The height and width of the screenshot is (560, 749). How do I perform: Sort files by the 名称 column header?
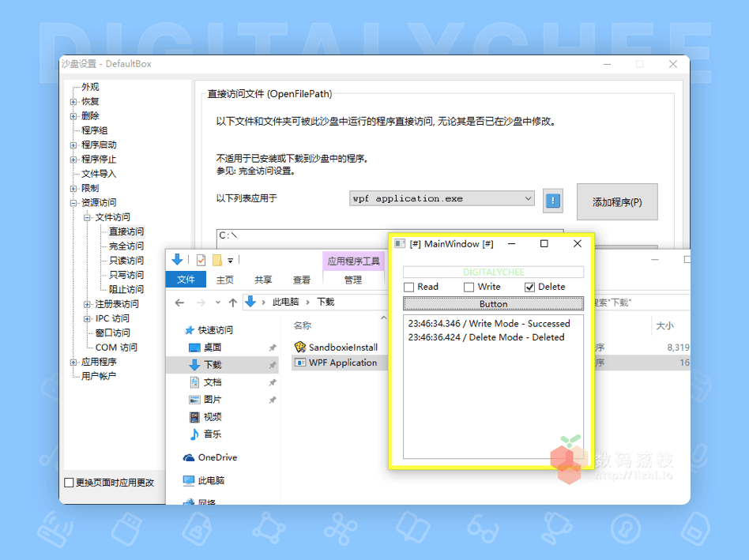click(302, 325)
